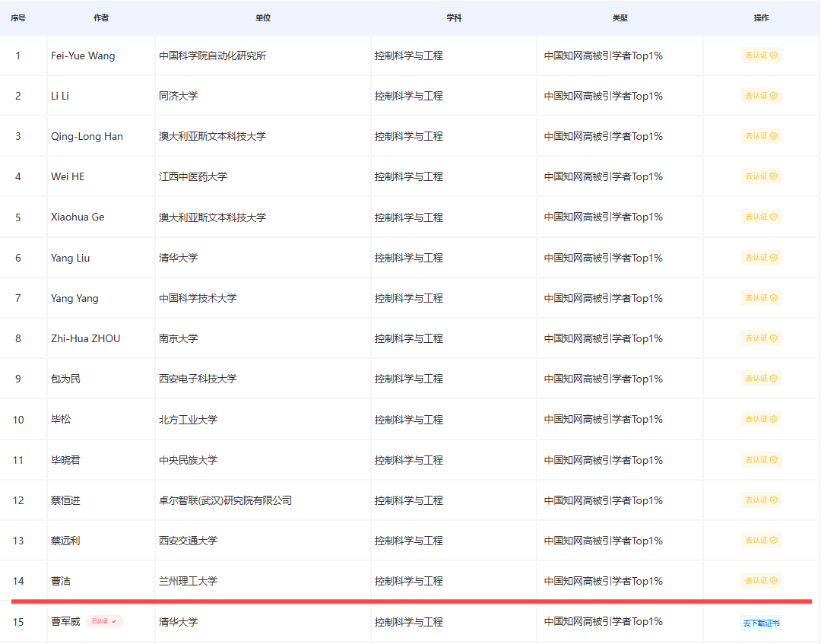This screenshot has height=644, width=821.
Task: Click the shield icon in Qing-Long Han's row
Action: [x=774, y=136]
